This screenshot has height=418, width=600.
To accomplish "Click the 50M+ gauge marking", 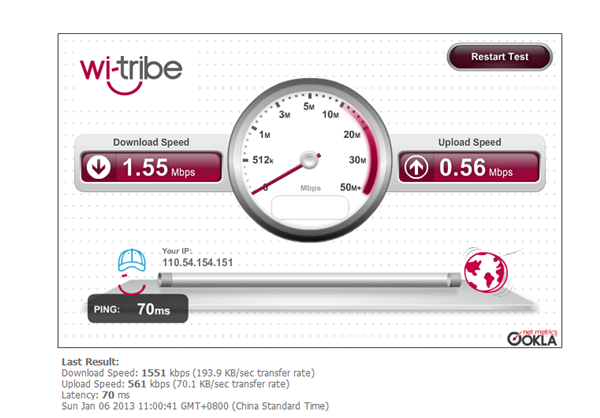I will pyautogui.click(x=350, y=187).
